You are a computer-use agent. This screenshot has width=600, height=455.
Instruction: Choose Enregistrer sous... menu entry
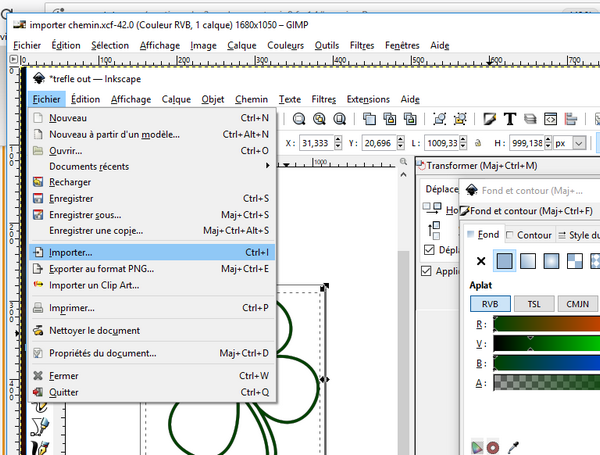click(152, 215)
